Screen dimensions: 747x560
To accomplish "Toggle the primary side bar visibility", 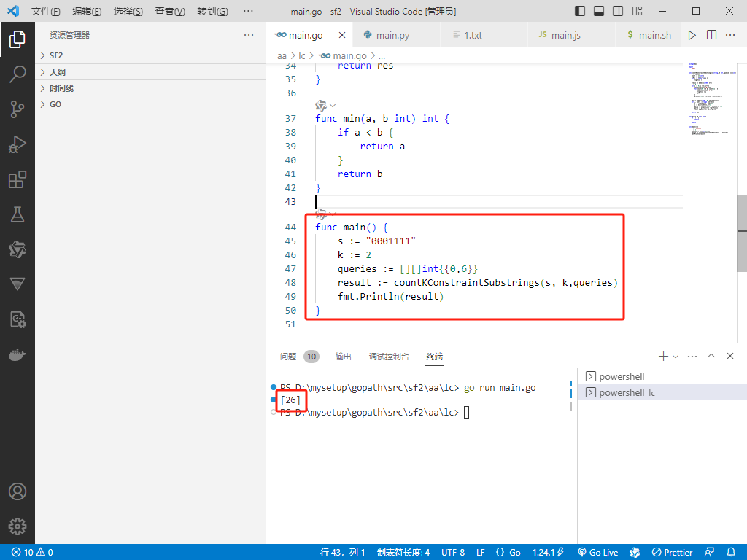I will (x=580, y=11).
